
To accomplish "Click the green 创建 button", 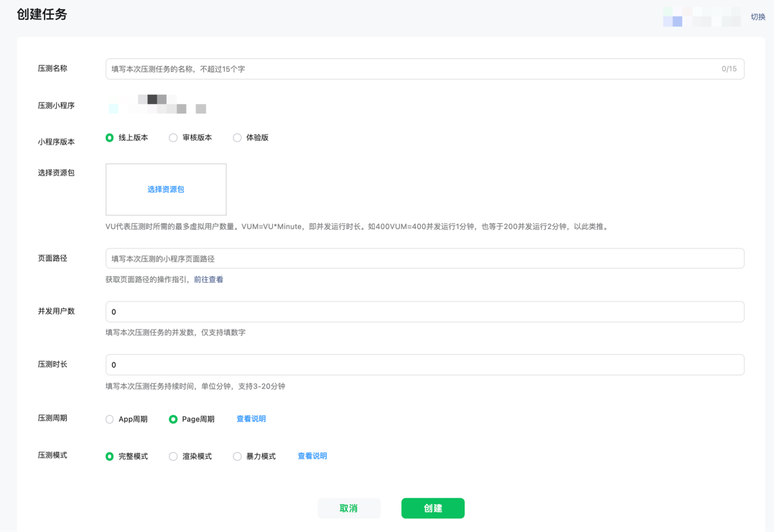I will (x=433, y=508).
